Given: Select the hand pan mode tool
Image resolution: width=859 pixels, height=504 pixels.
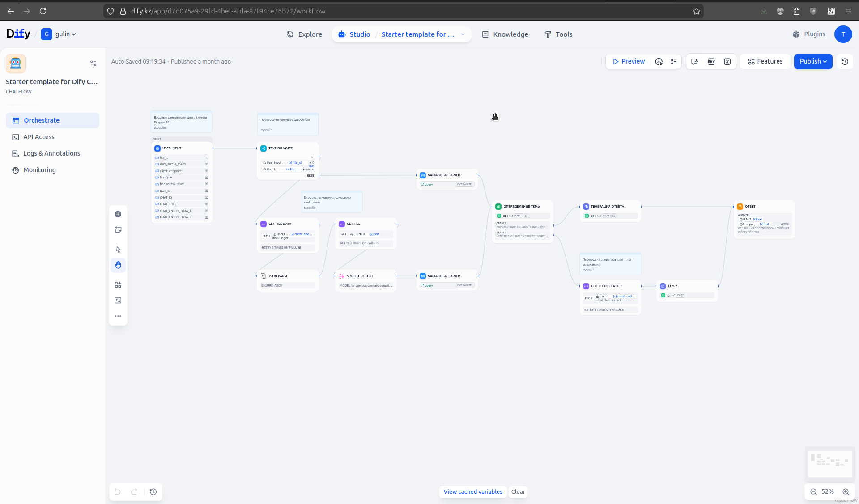Looking at the screenshot, I should click(x=118, y=265).
